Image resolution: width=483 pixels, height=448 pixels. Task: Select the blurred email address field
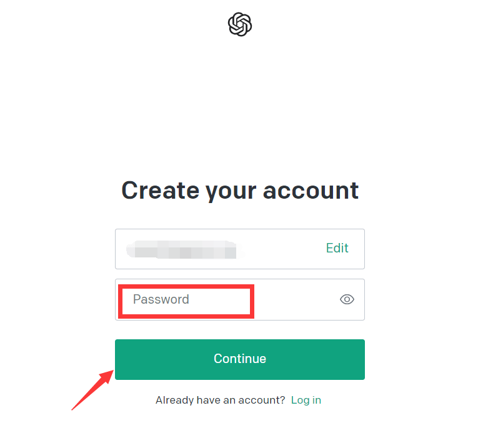click(x=240, y=249)
